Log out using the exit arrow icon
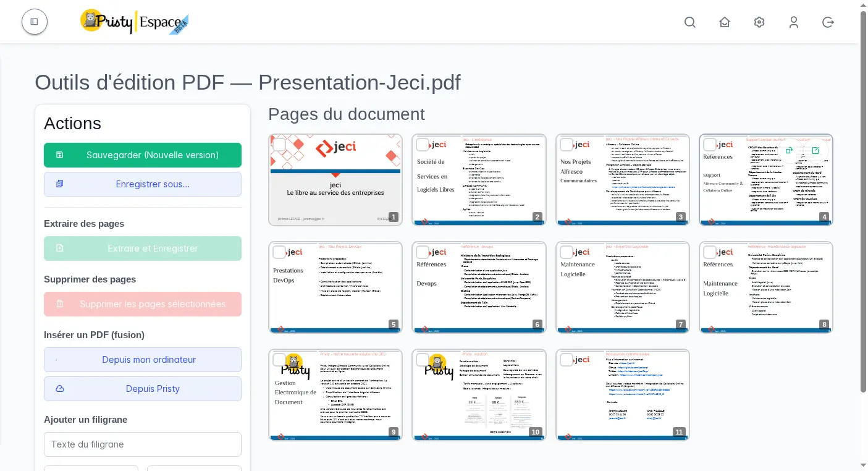 828,22
